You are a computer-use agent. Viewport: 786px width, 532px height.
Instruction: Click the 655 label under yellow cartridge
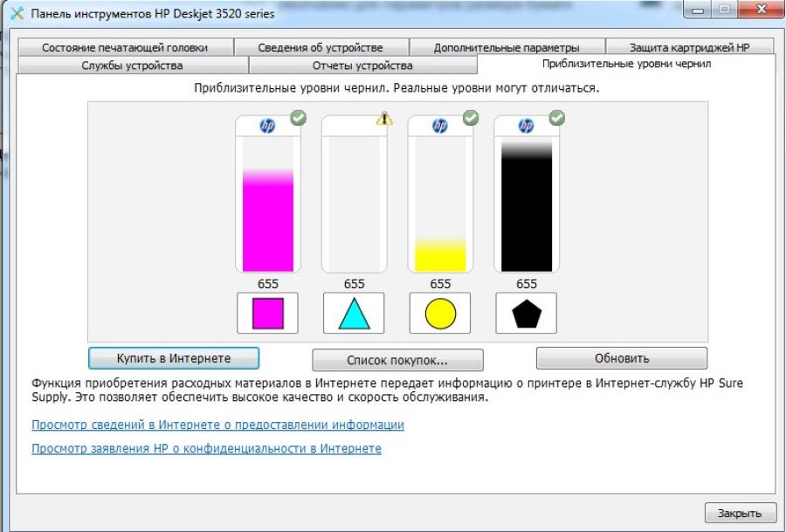(x=440, y=284)
